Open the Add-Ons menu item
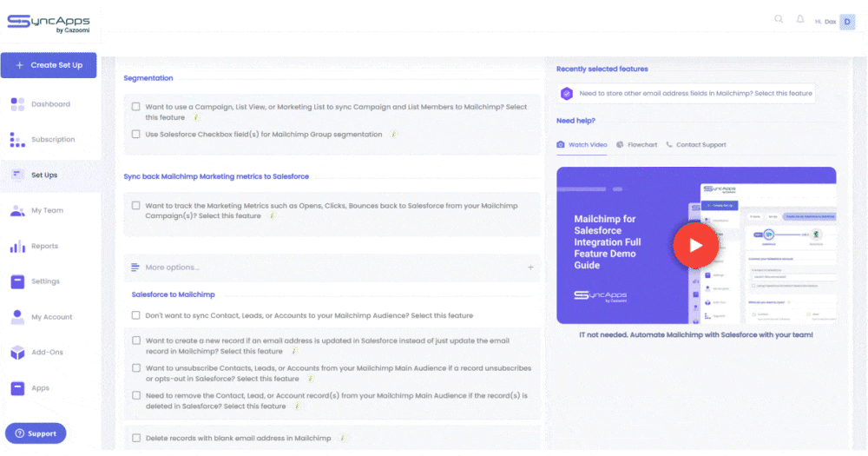This screenshot has height=456, width=868. click(x=47, y=353)
